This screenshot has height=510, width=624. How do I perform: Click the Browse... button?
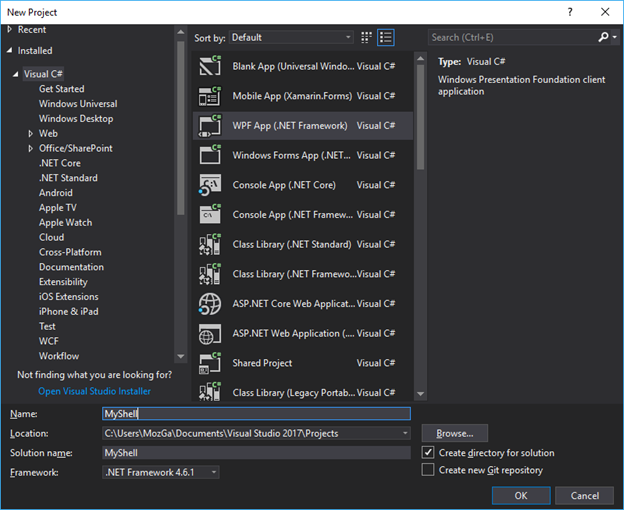click(x=454, y=433)
